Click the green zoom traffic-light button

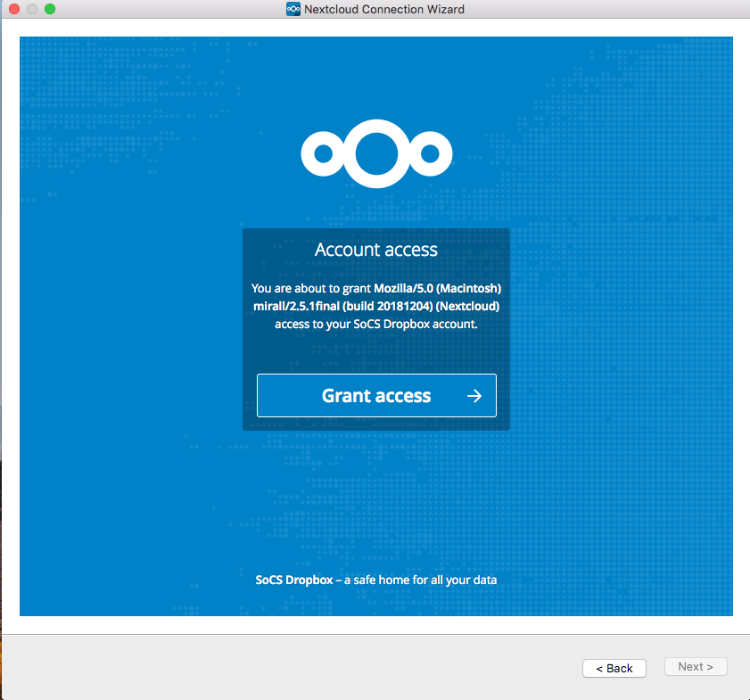[x=48, y=8]
